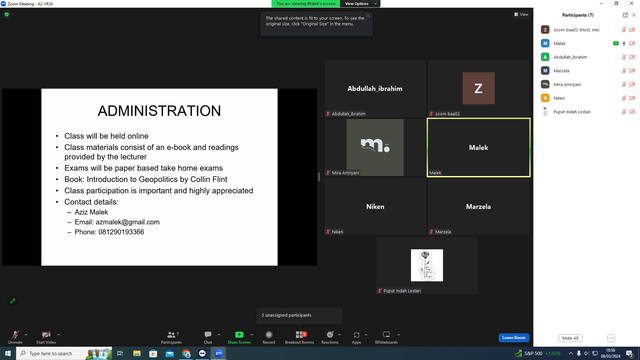
Task: Toggle microphone icon for Puput Indah Lestari
Action: pos(624,112)
